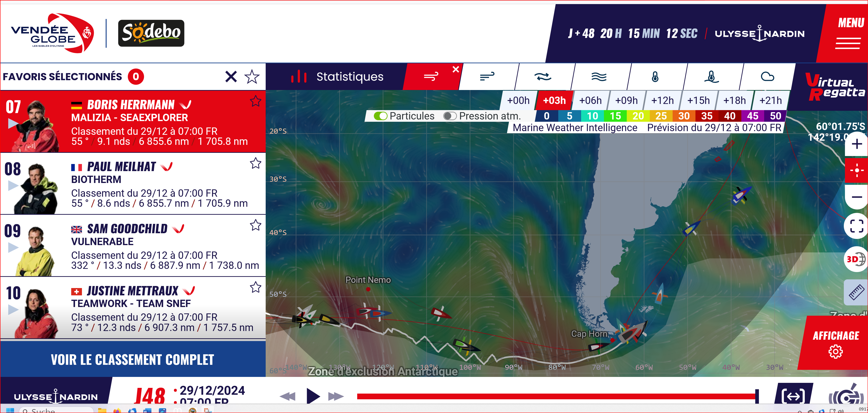Viewport: 868px width, 413px height.
Task: Close the active wind layer with X
Action: (x=456, y=69)
